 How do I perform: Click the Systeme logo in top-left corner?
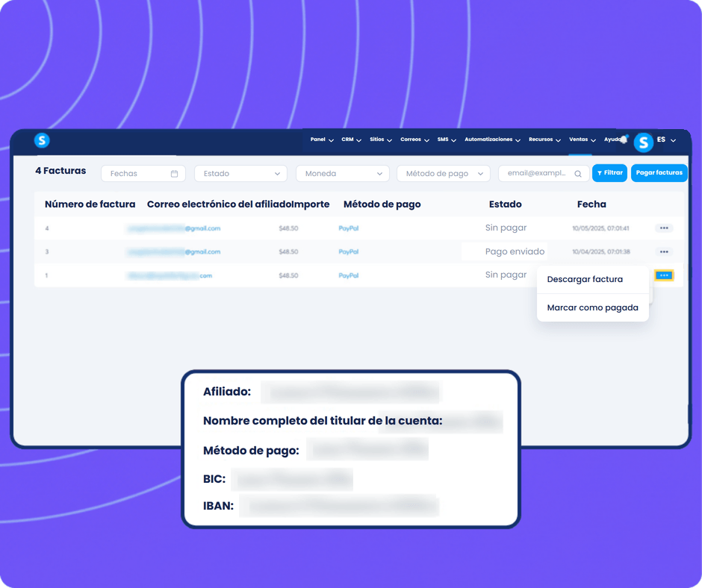tap(42, 140)
